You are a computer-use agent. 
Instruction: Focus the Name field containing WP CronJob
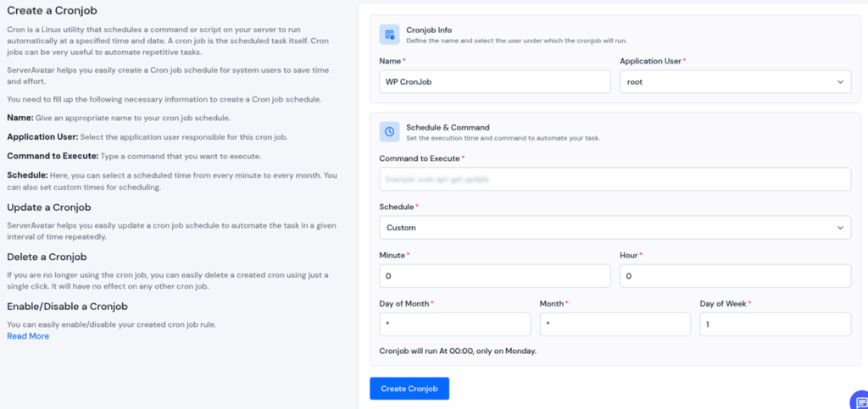[x=495, y=81]
